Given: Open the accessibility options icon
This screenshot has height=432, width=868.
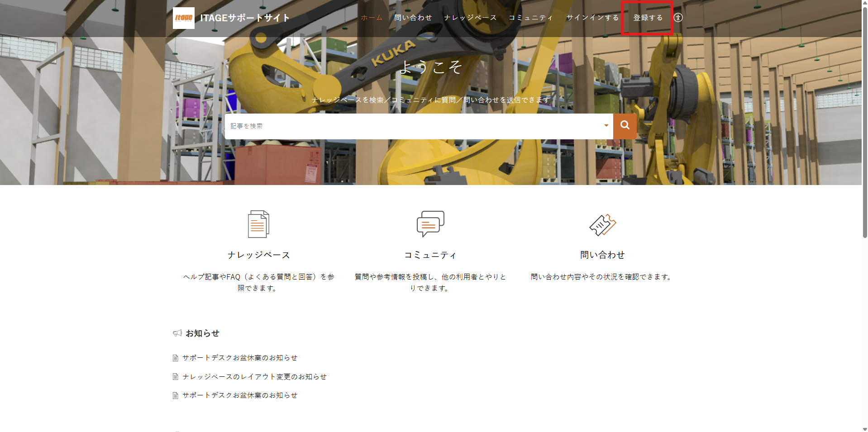Looking at the screenshot, I should (x=677, y=18).
